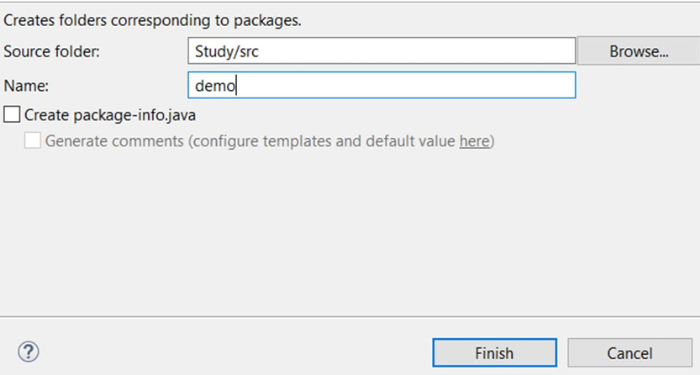Open the 'here' templates configuration link
The width and height of the screenshot is (700, 375).
click(x=474, y=141)
